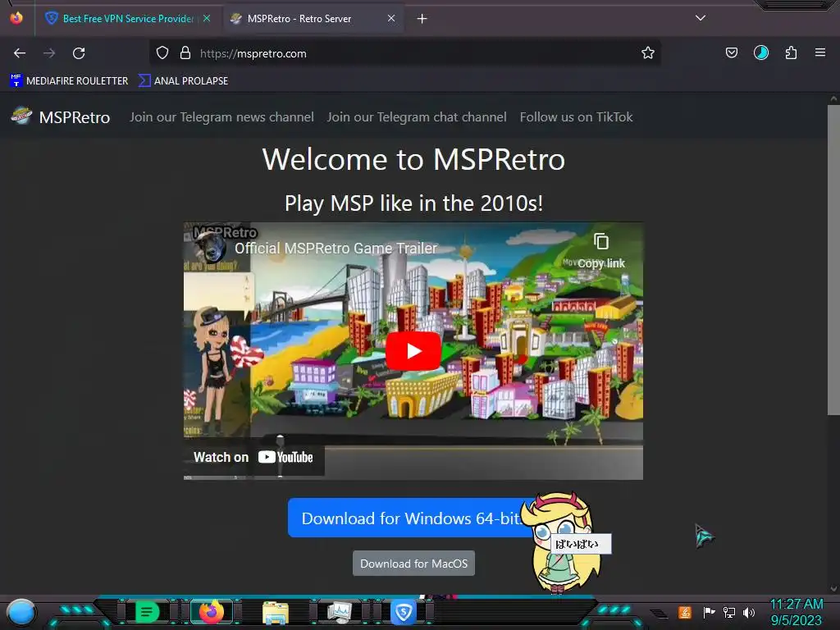Image resolution: width=840 pixels, height=630 pixels.
Task: Open the Action Center flag tray icon
Action: coord(709,612)
